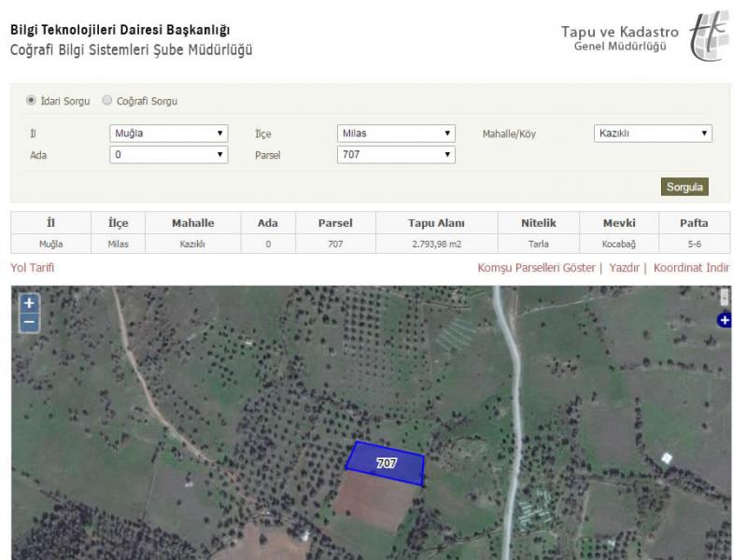This screenshot has height=560, width=747.
Task: Zoom out on the map
Action: click(x=29, y=323)
